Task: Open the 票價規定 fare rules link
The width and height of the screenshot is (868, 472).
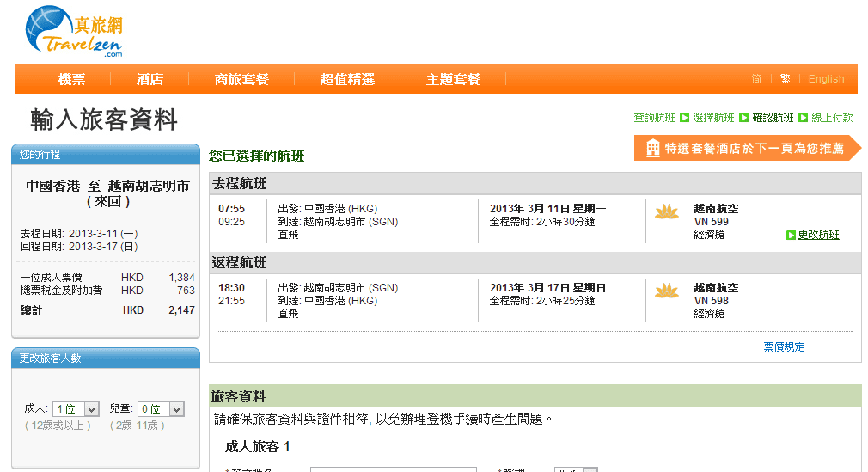Action: pos(784,347)
